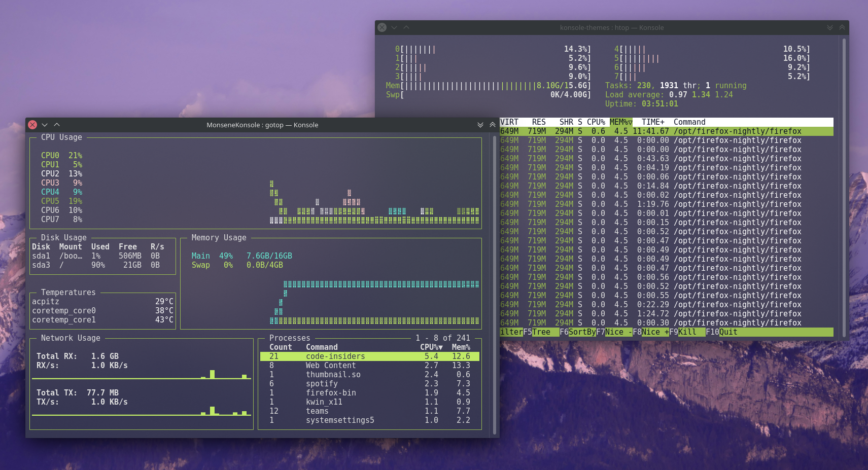The image size is (868, 470).
Task: Select spotify process in gotop
Action: [x=370, y=384]
